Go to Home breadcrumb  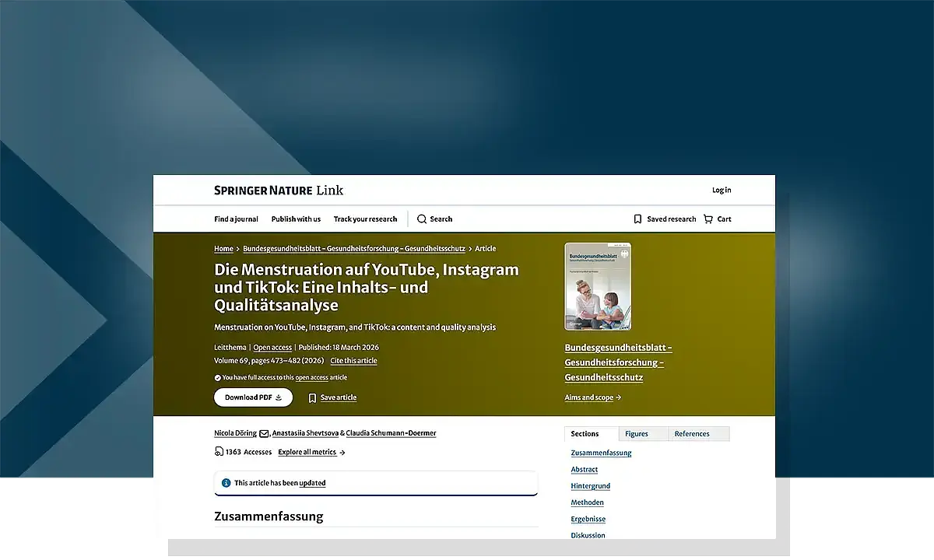(x=223, y=249)
